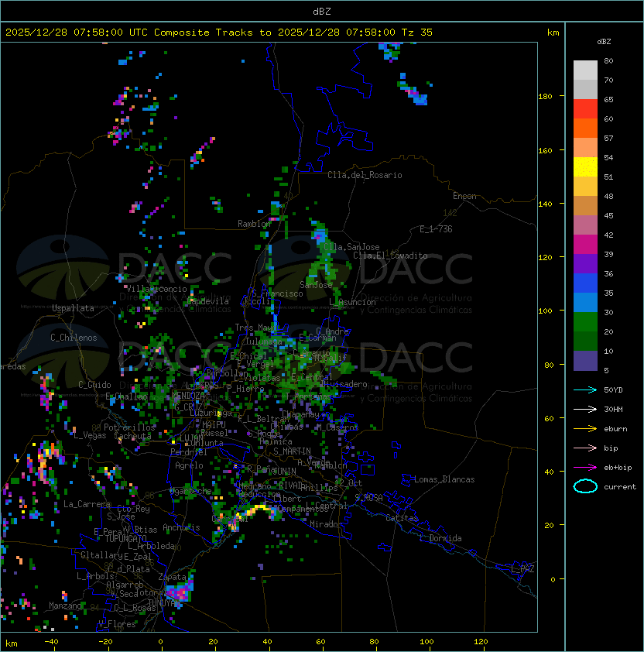Click the pink bip arrow in legend
644x652 pixels.
tap(585, 448)
